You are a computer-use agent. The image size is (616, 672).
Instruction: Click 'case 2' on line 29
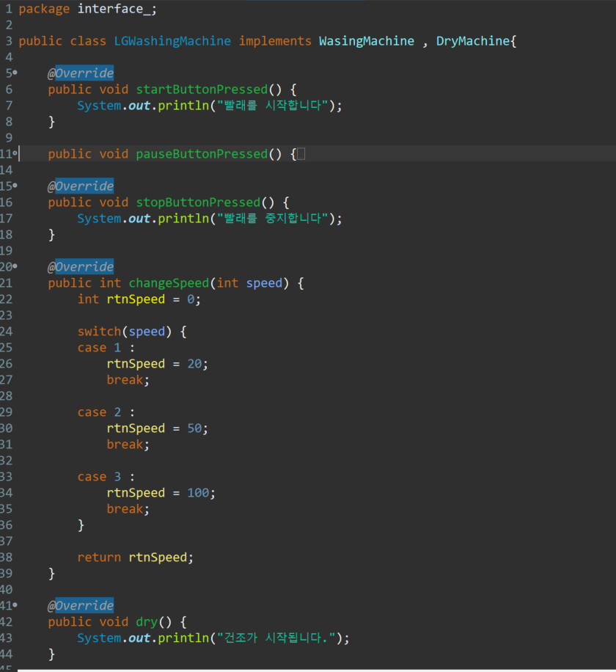click(99, 412)
